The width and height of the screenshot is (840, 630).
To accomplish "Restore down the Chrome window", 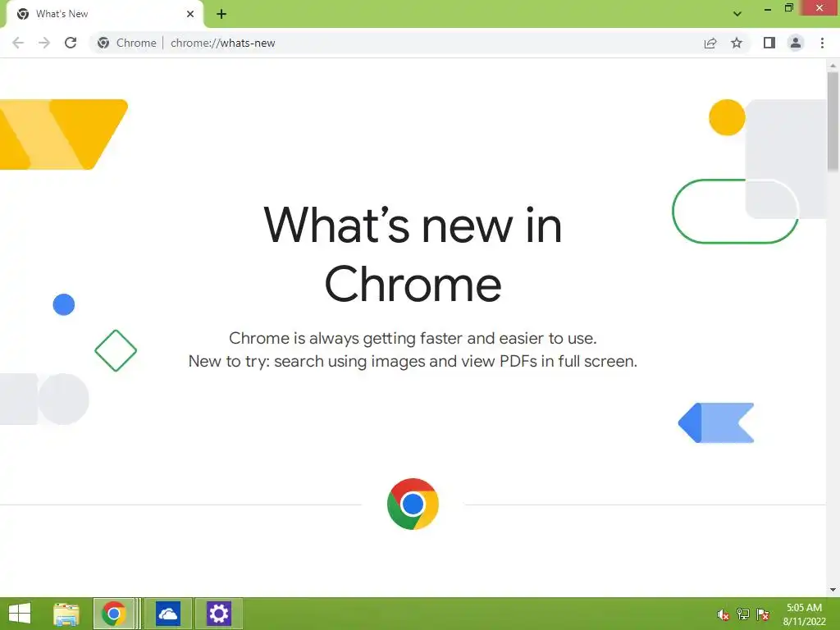I will (x=789, y=8).
